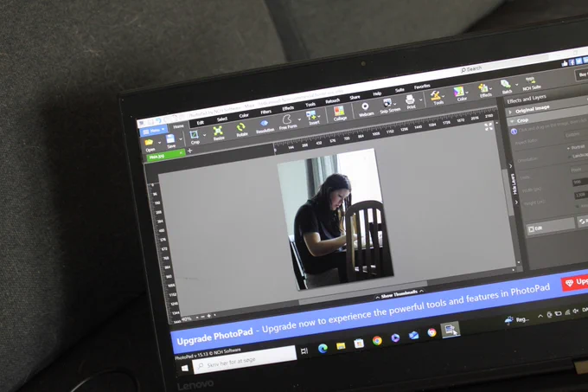Screen dimensions: 588x392
Task: Click the Upgrade PhotoPad banner text
Action: click(x=214, y=336)
